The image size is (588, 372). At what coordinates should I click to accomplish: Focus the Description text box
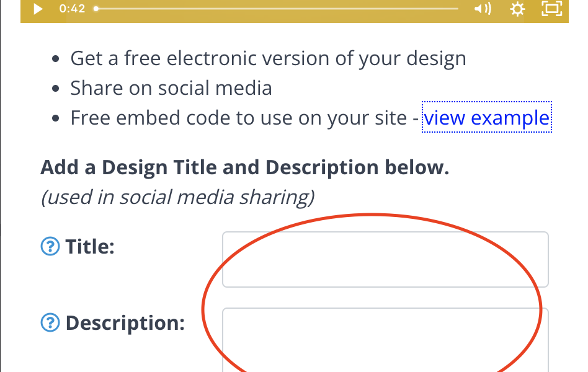click(385, 340)
